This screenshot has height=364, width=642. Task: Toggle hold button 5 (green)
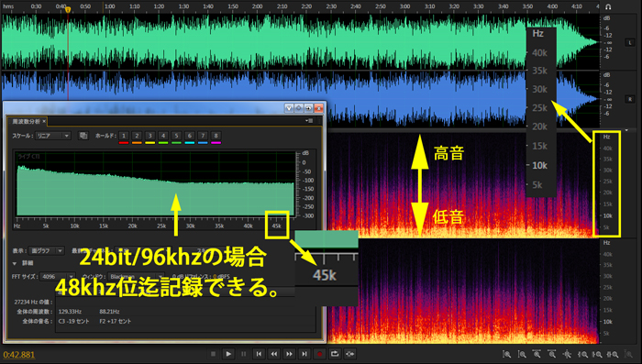(176, 136)
